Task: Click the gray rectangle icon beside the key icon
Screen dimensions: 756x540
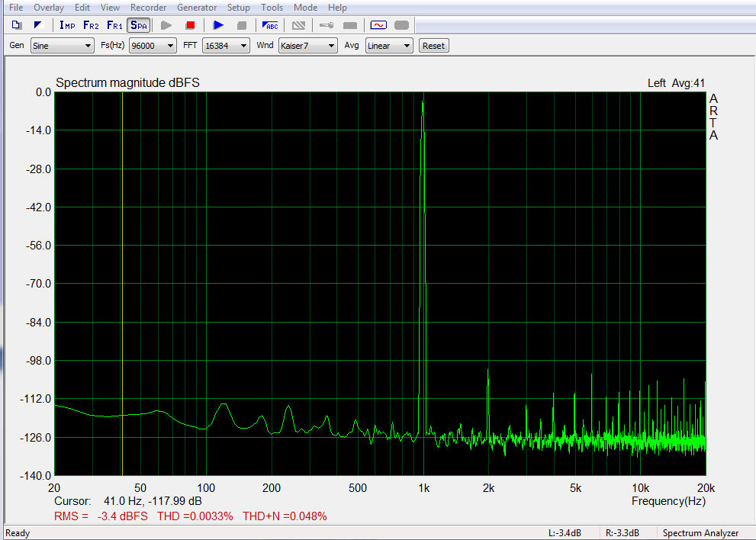Action: pyautogui.click(x=350, y=25)
